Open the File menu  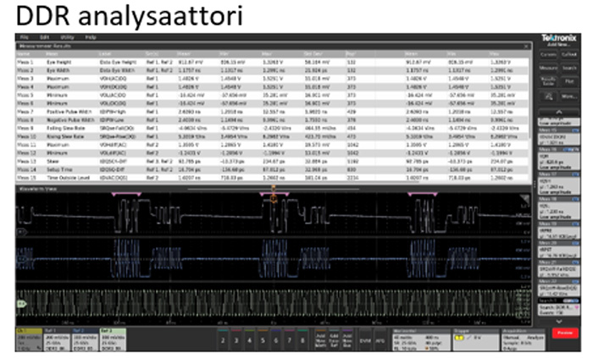[24, 38]
